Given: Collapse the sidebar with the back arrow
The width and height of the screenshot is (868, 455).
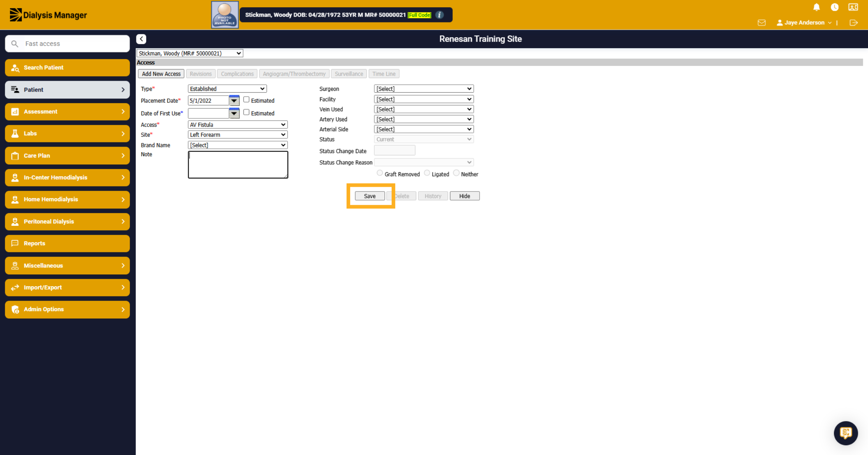Looking at the screenshot, I should click(141, 39).
